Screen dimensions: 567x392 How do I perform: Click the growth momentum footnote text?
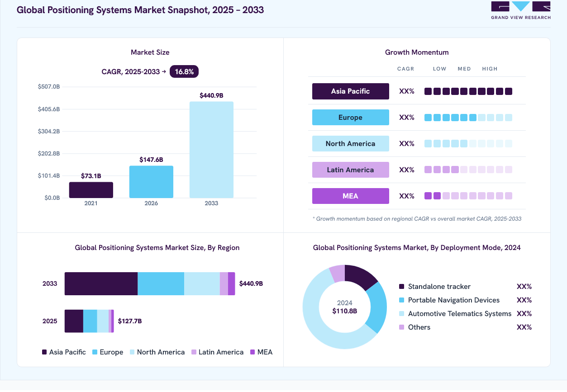(417, 219)
